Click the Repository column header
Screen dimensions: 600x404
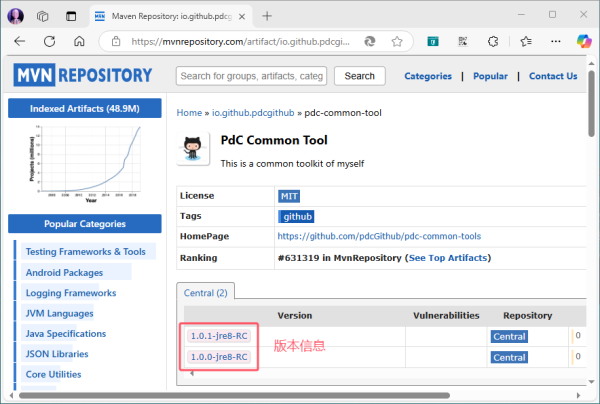coord(527,316)
